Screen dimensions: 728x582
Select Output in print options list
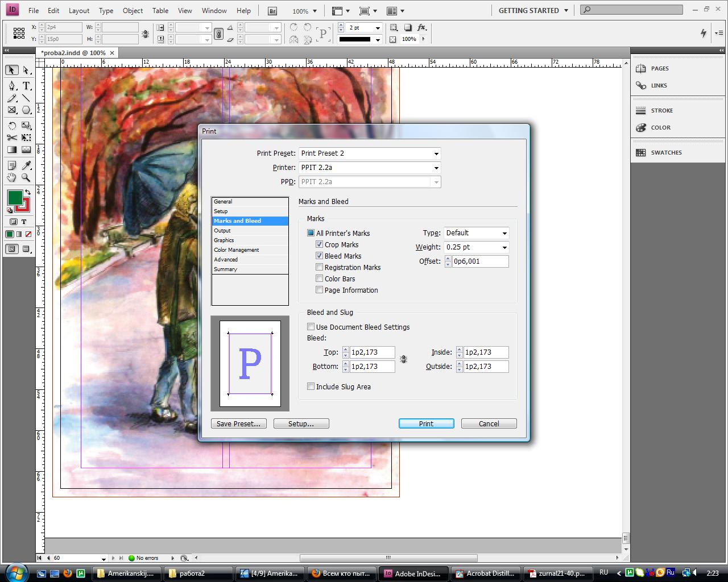(250, 231)
